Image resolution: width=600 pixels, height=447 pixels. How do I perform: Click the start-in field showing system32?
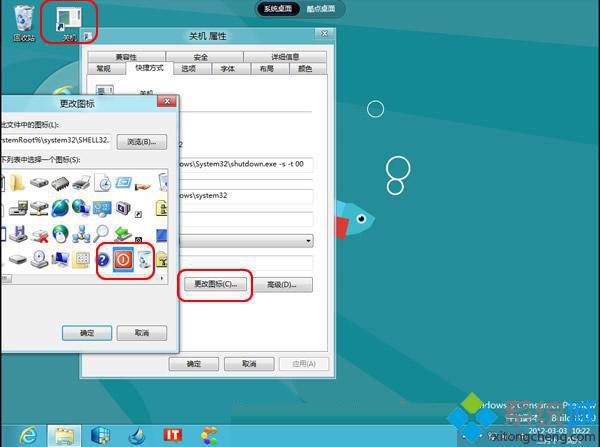pyautogui.click(x=246, y=196)
